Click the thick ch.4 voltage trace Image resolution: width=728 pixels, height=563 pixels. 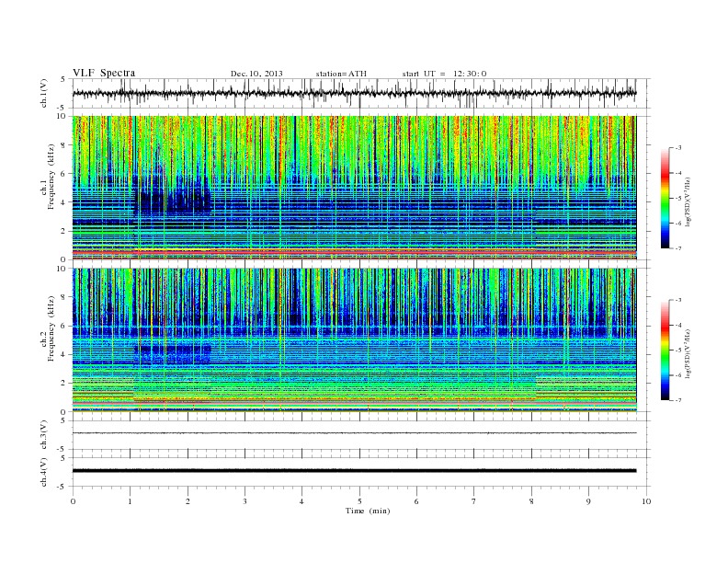tap(354, 471)
